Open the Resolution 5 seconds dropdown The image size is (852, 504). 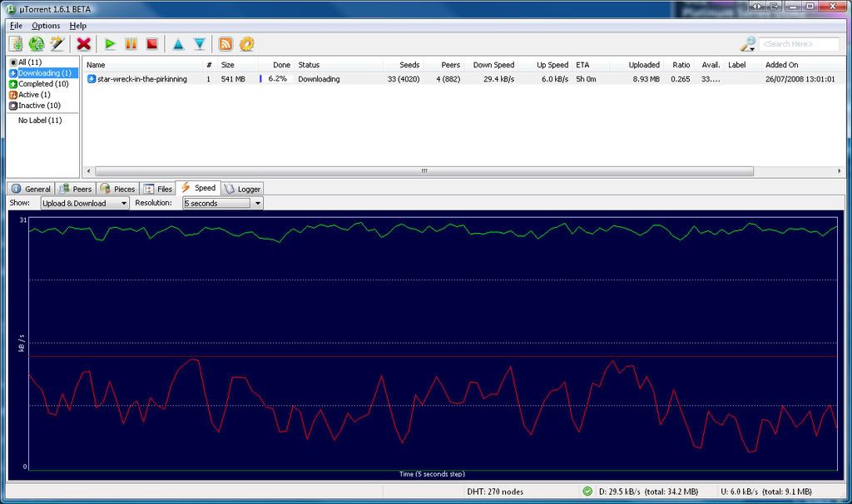click(223, 203)
